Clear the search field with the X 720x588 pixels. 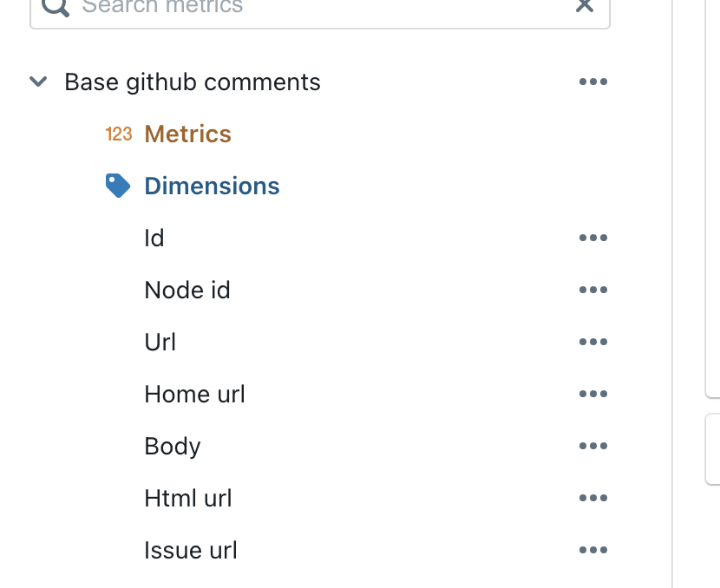click(x=585, y=7)
